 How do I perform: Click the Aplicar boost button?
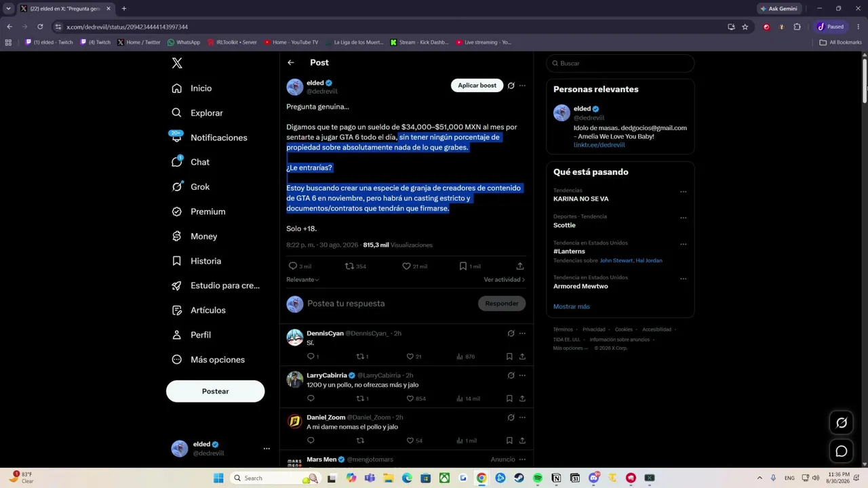click(x=477, y=85)
